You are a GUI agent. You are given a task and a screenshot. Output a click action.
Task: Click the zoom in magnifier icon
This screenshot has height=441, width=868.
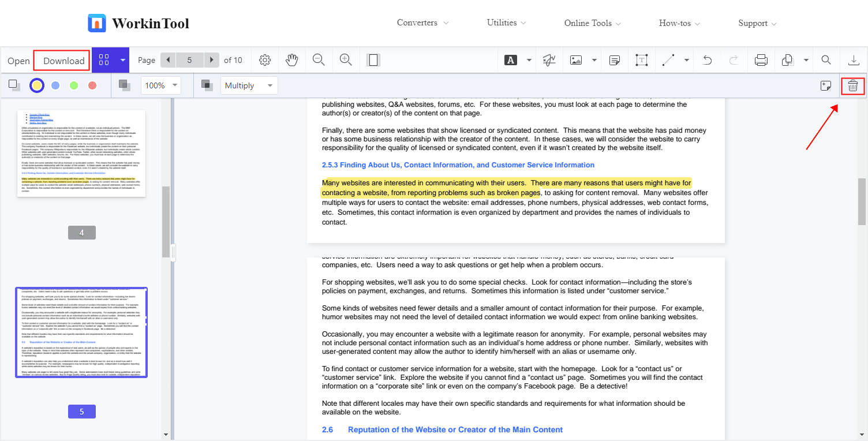(346, 60)
